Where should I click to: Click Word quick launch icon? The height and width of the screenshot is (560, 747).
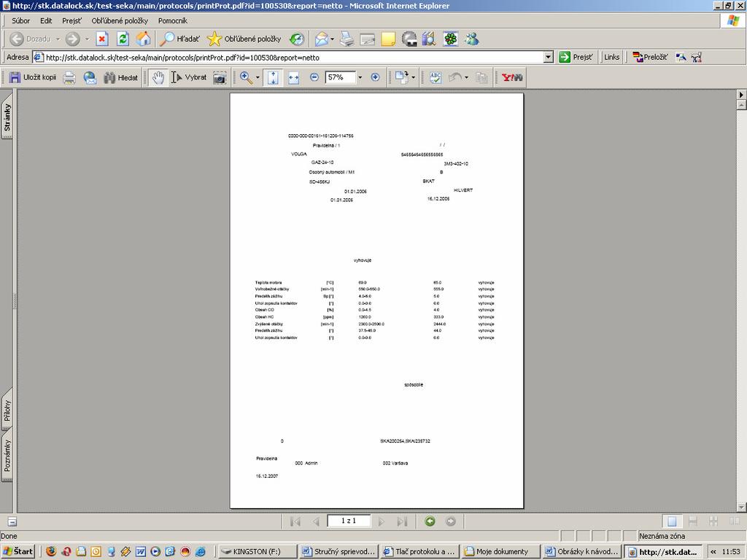pyautogui.click(x=140, y=551)
